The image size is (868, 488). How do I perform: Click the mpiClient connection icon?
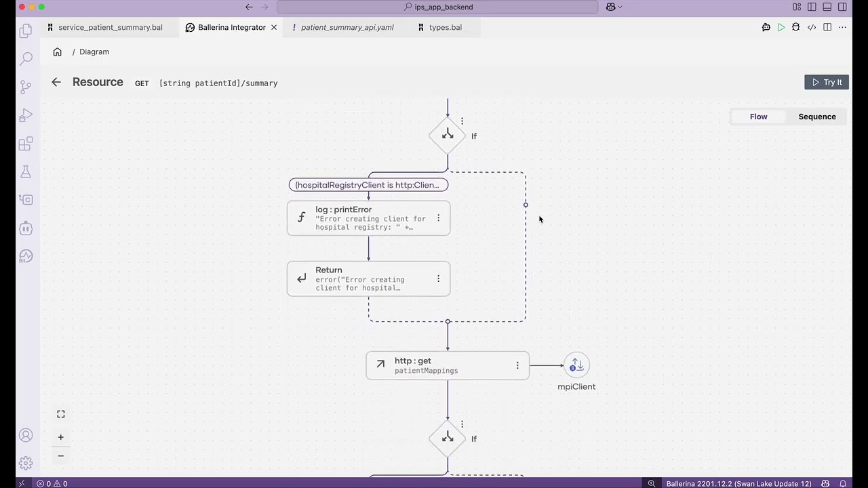coord(576,365)
